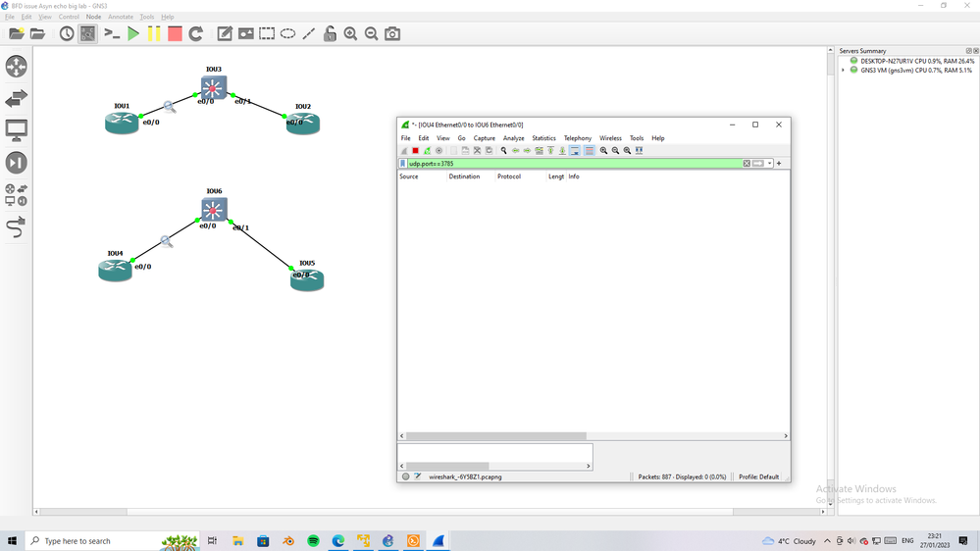Viewport: 980px width, 551px height.
Task: Open Wireshark Capture menu
Action: 484,138
